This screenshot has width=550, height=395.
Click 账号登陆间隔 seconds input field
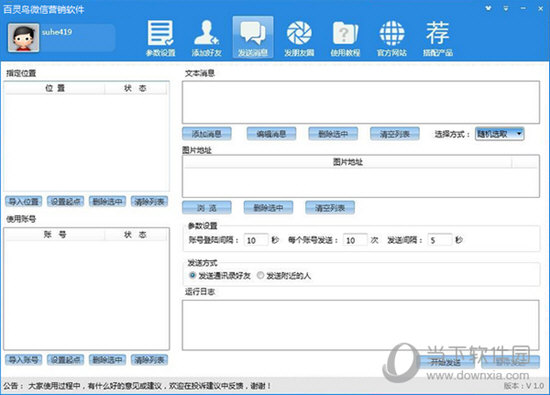(256, 240)
